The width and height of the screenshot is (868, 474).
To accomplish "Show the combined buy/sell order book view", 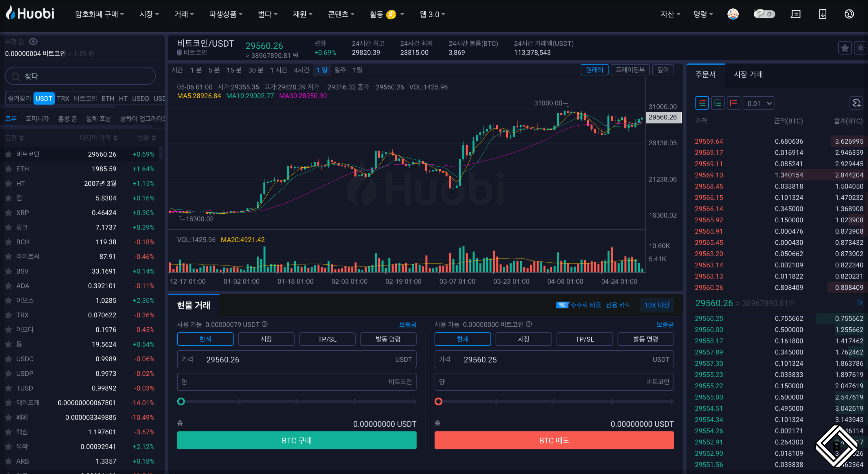I will 702,103.
